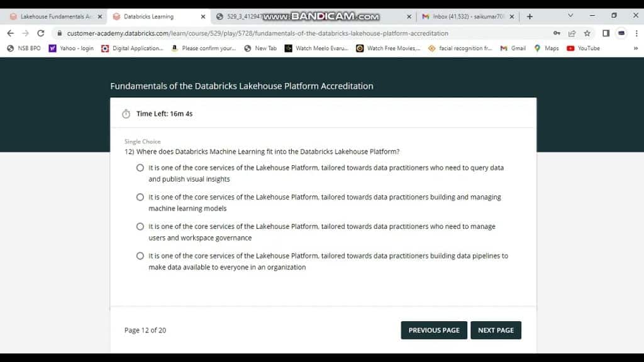
Task: Click the Single Choice label
Action: [x=143, y=141]
